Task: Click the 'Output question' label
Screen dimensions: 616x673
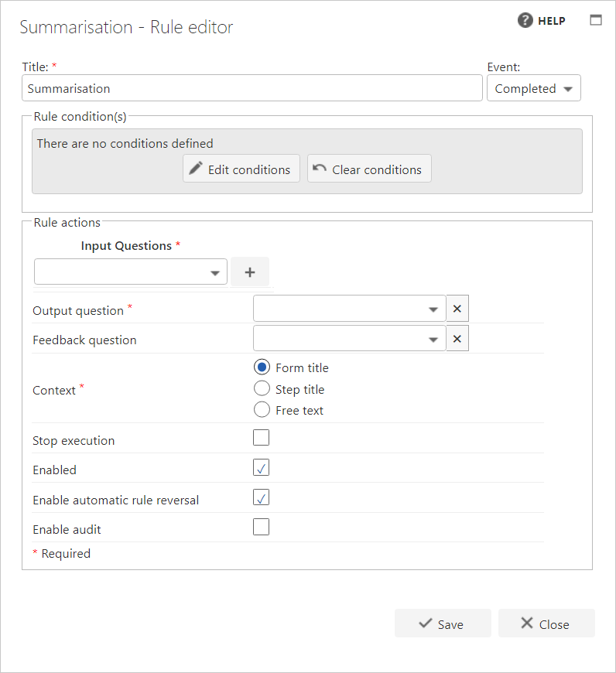Action: click(x=78, y=311)
